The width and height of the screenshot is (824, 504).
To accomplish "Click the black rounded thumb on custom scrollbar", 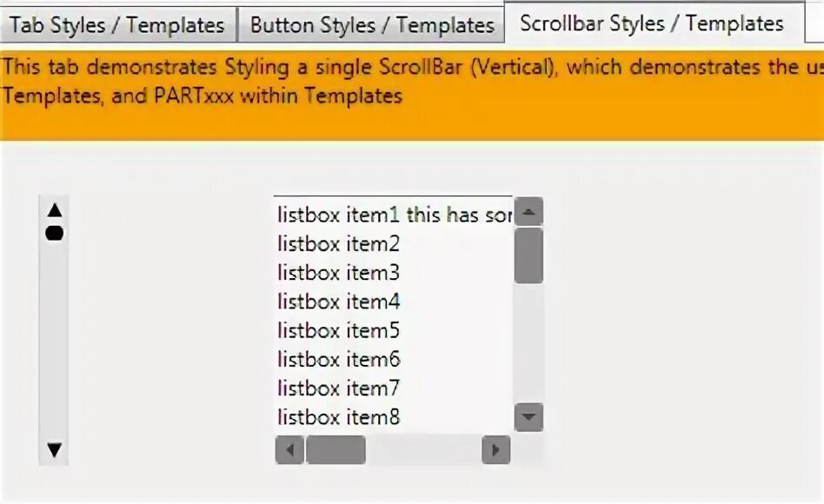I will [x=55, y=233].
